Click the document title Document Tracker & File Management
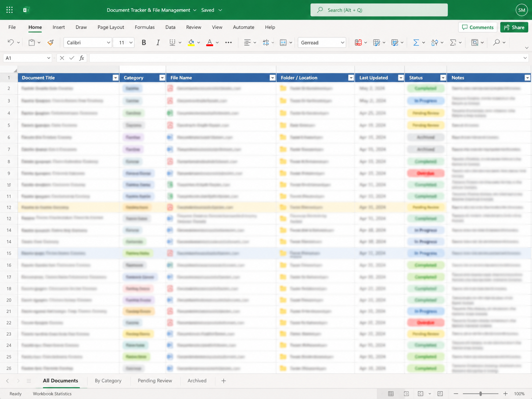This screenshot has width=532, height=399. (148, 10)
